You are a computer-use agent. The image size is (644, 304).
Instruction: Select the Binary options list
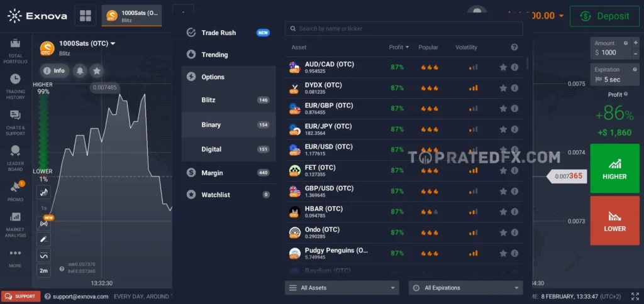click(229, 125)
